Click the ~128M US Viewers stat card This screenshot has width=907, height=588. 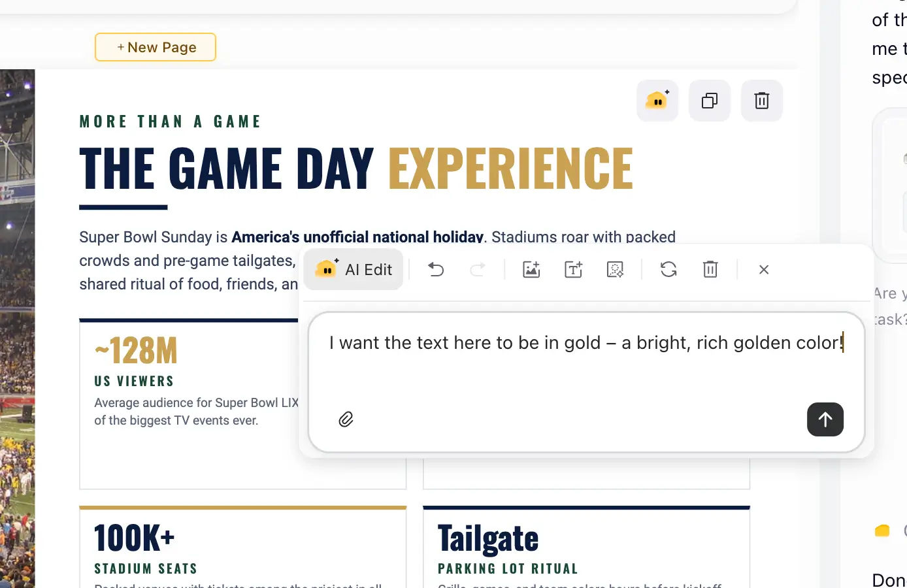(189, 404)
